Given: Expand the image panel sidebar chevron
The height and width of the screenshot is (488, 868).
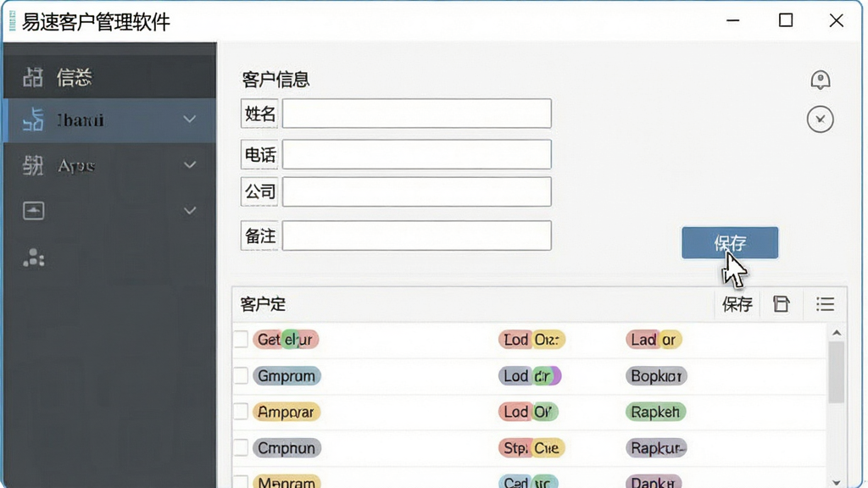Looking at the screenshot, I should [x=190, y=211].
